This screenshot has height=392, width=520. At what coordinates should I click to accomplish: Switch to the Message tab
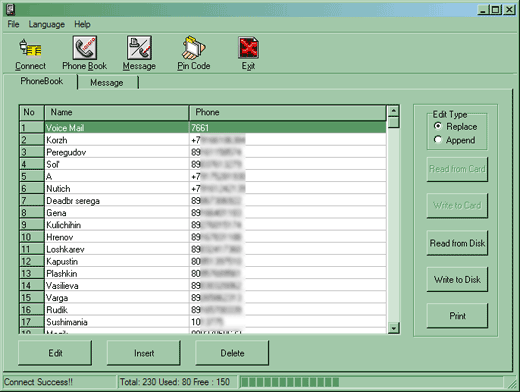pos(107,83)
